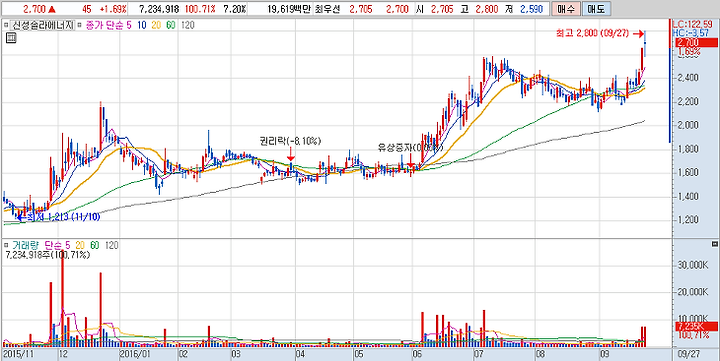Screen dimensions: 720x361
Task: Click the 2,000 price axis label
Action: click(x=687, y=125)
